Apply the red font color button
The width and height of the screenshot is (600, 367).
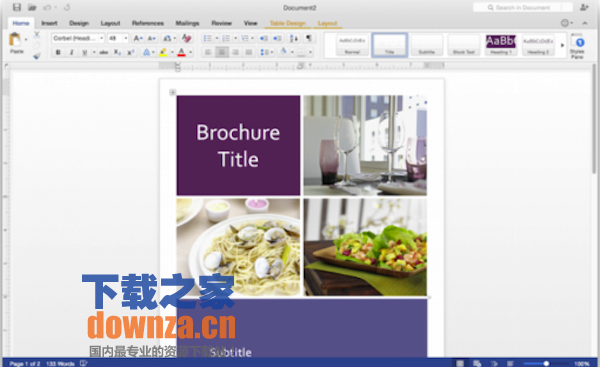[x=182, y=52]
